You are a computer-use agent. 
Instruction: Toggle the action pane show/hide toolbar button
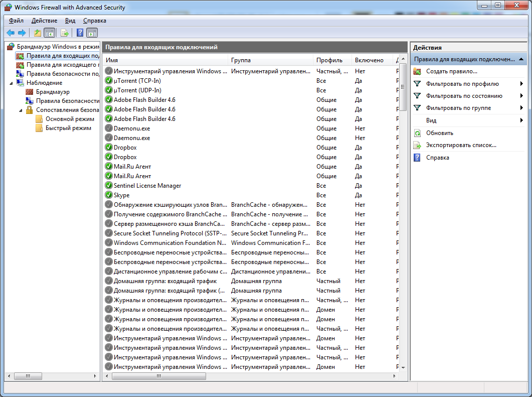(x=92, y=33)
